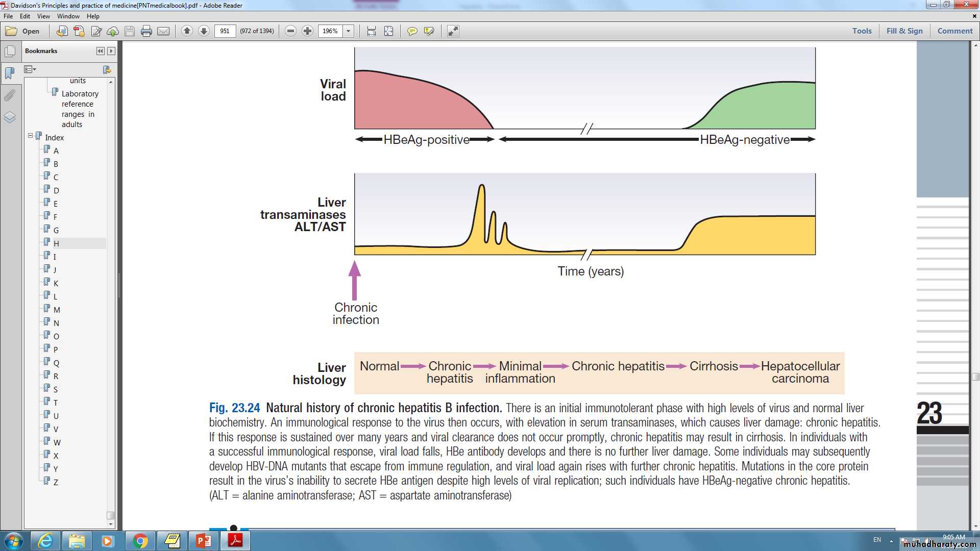Viewport: 980px width, 551px height.
Task: Go to previous page arrow
Action: coord(187,31)
